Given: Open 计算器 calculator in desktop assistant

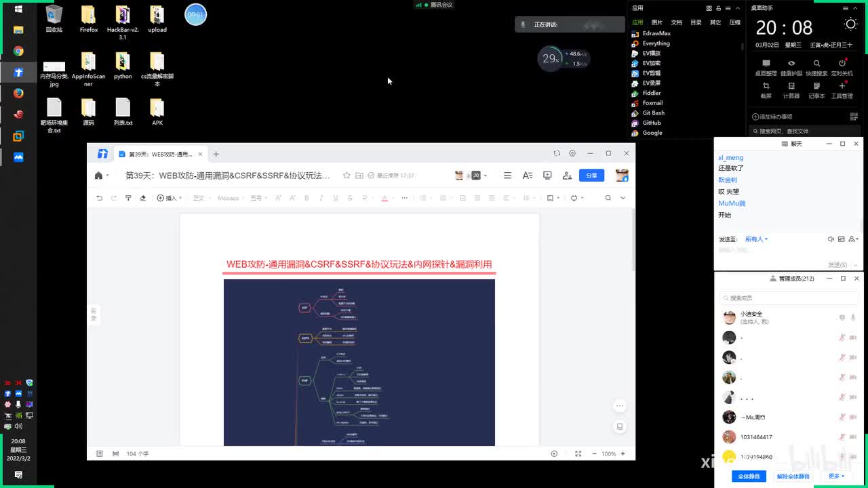Looking at the screenshot, I should point(791,90).
